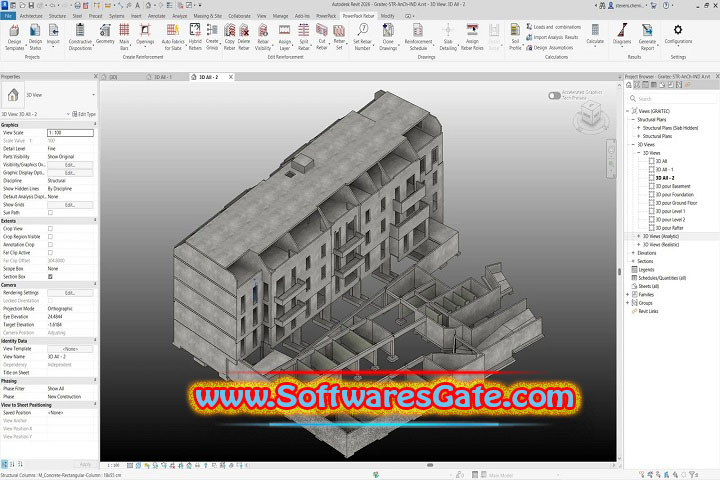The width and height of the screenshot is (720, 480).
Task: Click the Rebar Set tool
Action: point(339,37)
